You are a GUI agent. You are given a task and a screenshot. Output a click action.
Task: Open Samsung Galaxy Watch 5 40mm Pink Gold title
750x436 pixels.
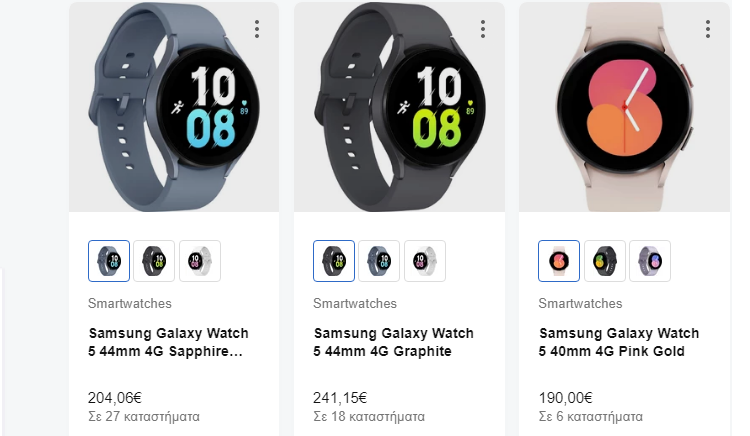[x=618, y=342]
